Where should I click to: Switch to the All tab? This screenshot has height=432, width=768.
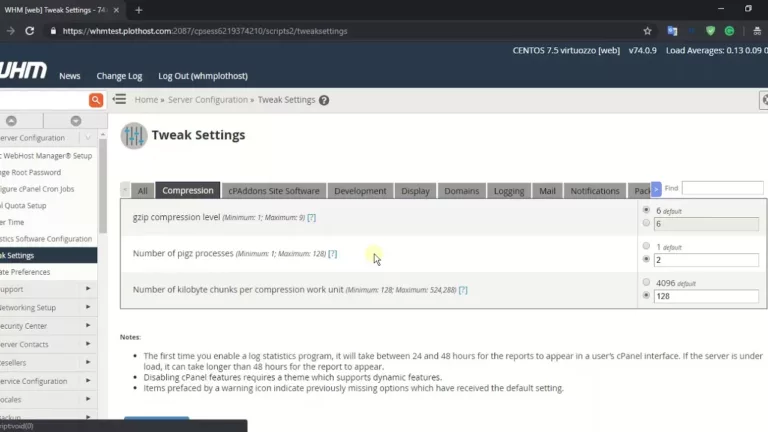(x=143, y=191)
